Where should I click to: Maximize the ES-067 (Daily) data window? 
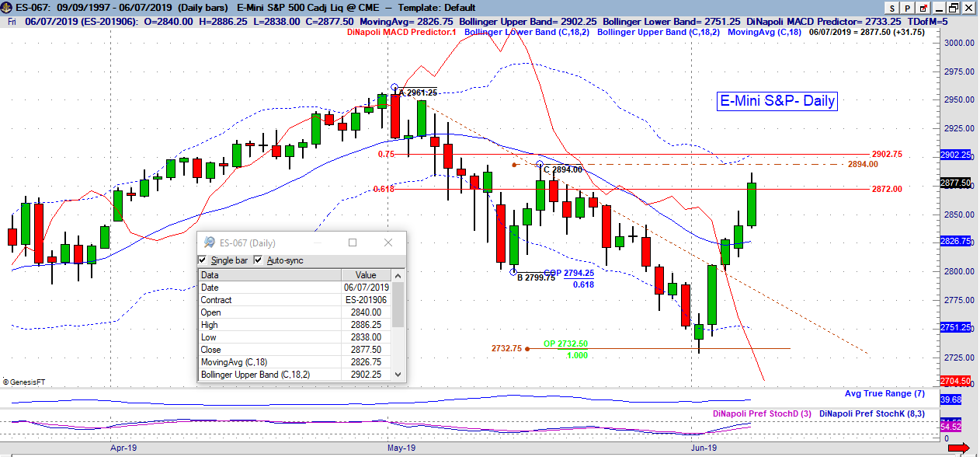tap(353, 243)
